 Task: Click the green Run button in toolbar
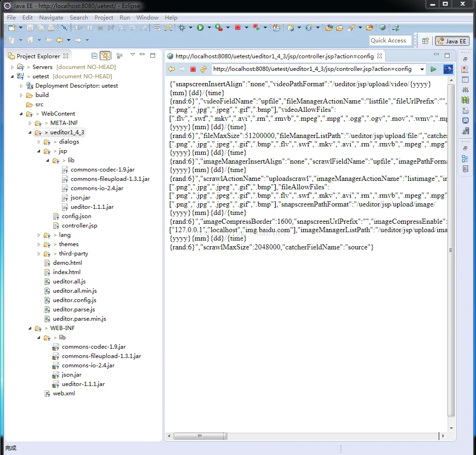(200, 28)
